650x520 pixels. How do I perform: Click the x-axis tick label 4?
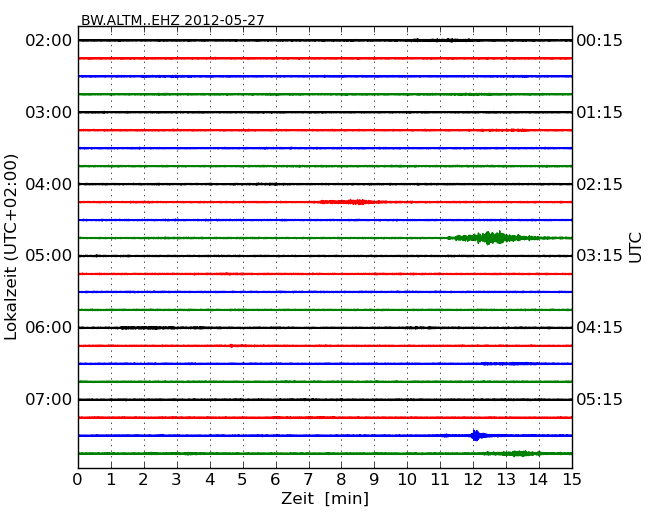(210, 479)
